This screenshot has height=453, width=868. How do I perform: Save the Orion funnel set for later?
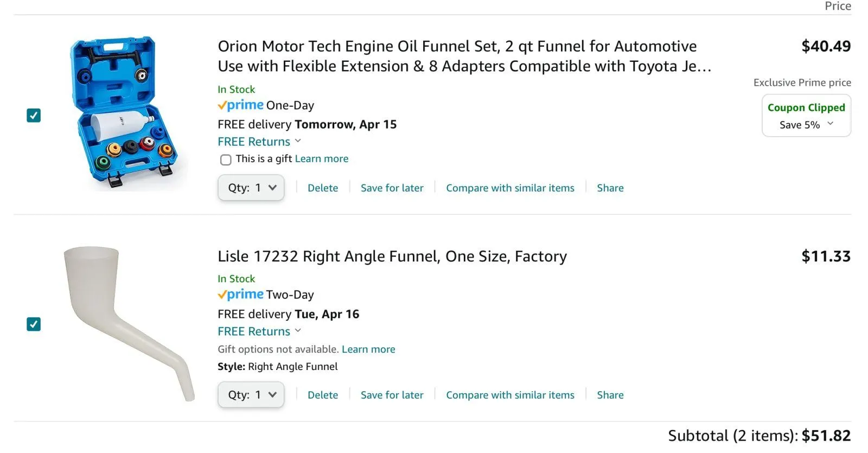[x=392, y=188]
